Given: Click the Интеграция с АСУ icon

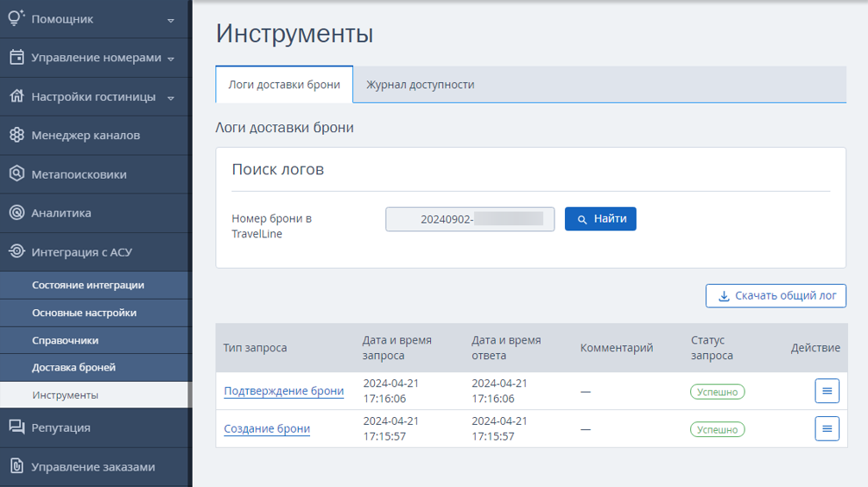Looking at the screenshot, I should (x=16, y=251).
